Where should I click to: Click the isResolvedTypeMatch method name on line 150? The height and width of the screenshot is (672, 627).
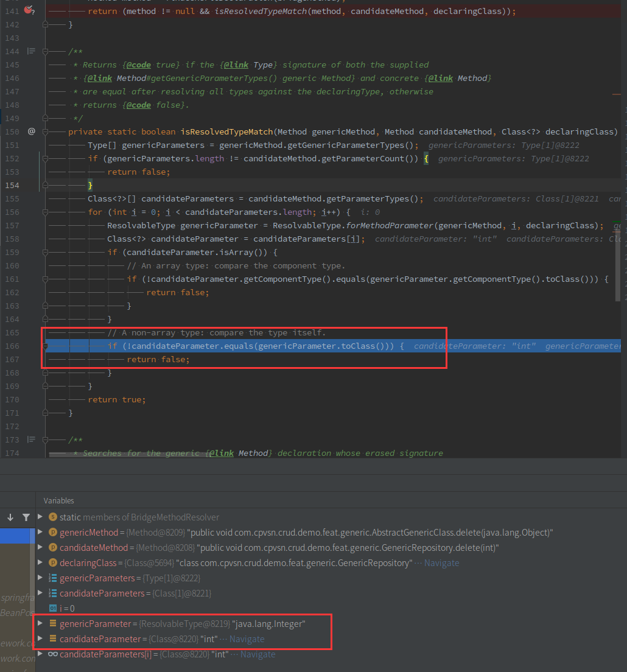coord(226,131)
